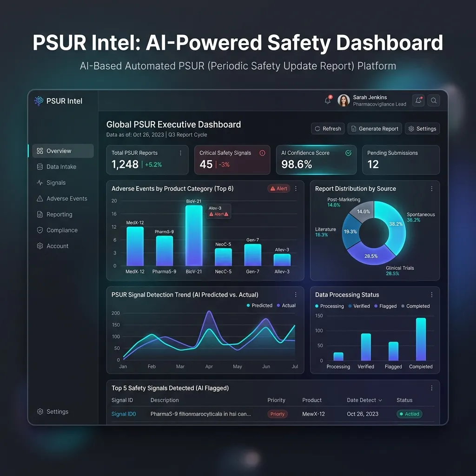Click Sarah Jenkins profile avatar
The width and height of the screenshot is (476, 476).
[x=344, y=100]
